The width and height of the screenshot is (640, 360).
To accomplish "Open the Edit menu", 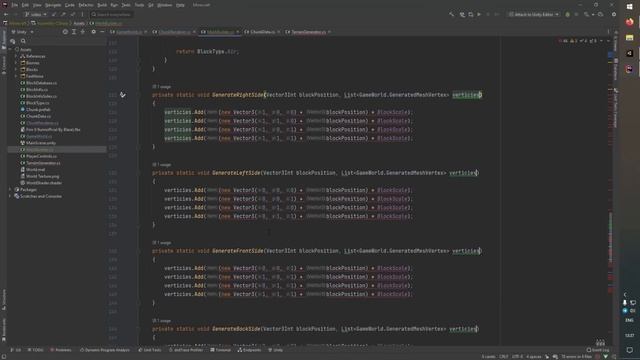I will [25, 5].
